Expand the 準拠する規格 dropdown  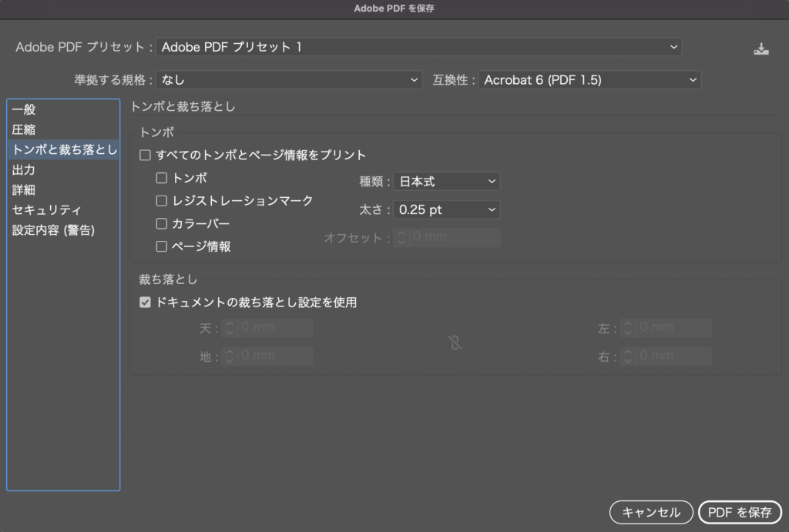click(x=289, y=80)
